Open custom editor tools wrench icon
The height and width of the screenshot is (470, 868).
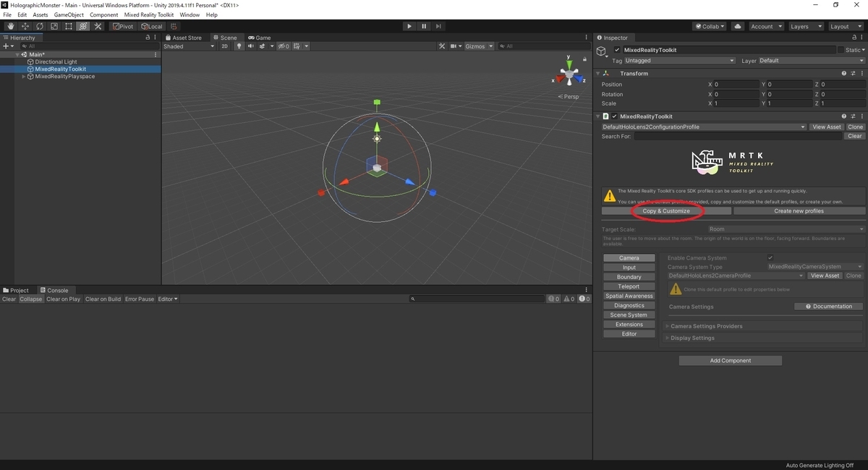[98, 26]
